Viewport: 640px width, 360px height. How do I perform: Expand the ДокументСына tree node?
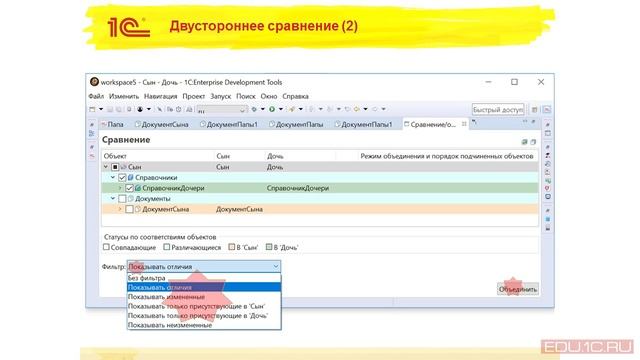point(120,209)
